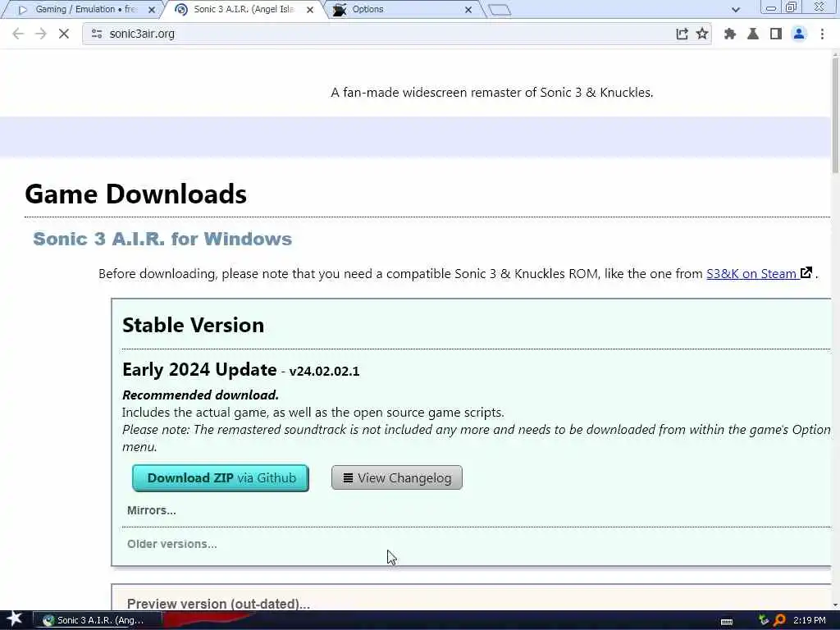Click version number v24.02.02.1
Image resolution: width=840 pixels, height=630 pixels.
pyautogui.click(x=324, y=372)
